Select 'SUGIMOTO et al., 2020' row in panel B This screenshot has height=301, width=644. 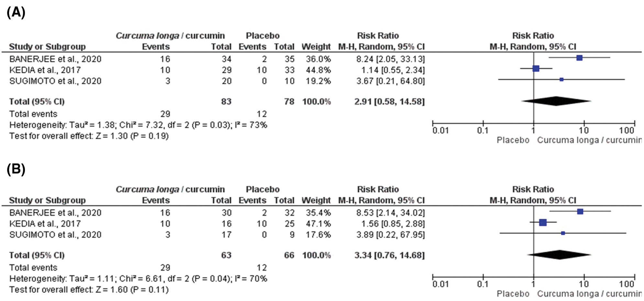(55, 235)
